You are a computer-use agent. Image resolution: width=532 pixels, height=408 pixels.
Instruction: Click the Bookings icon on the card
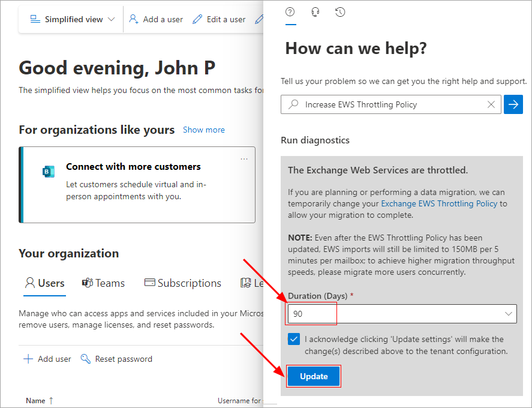click(48, 172)
